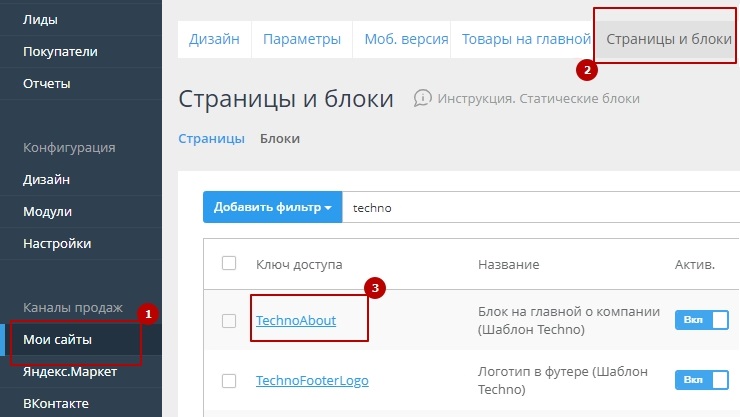Viewport: 740px width, 417px height.
Task: Click the search field containing techno
Action: click(540, 208)
